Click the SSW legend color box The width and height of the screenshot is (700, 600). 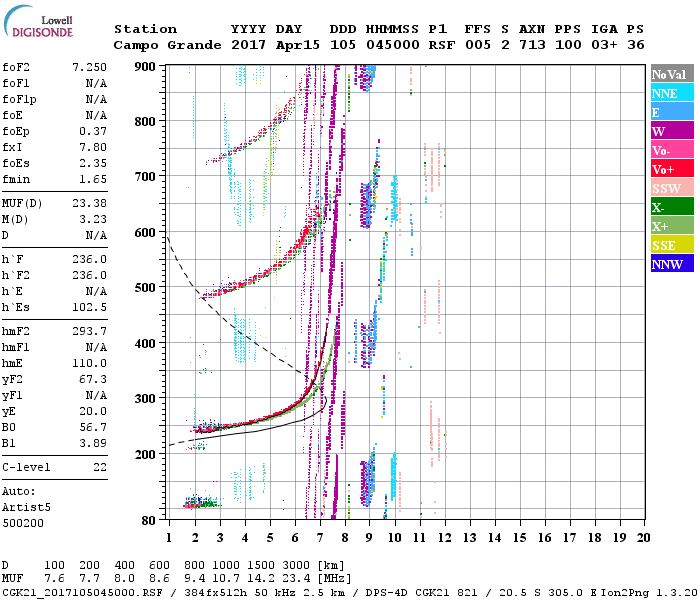tap(667, 189)
